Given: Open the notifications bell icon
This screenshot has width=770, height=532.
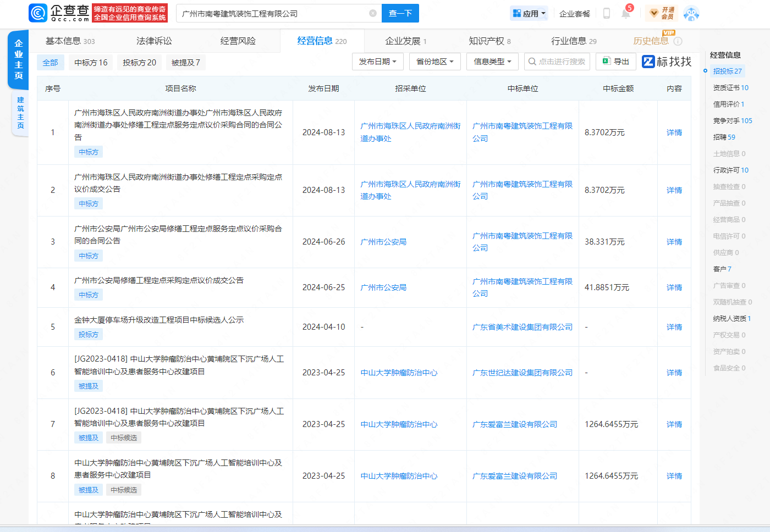Looking at the screenshot, I should (626, 13).
